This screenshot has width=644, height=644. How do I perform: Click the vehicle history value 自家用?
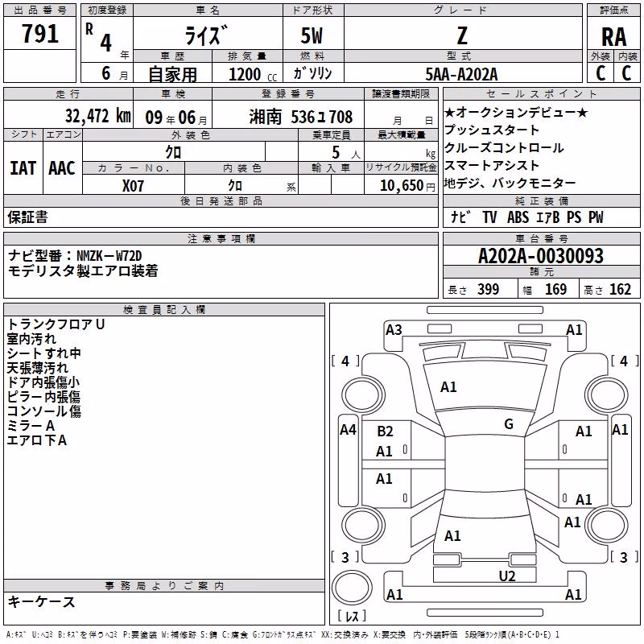click(x=172, y=74)
